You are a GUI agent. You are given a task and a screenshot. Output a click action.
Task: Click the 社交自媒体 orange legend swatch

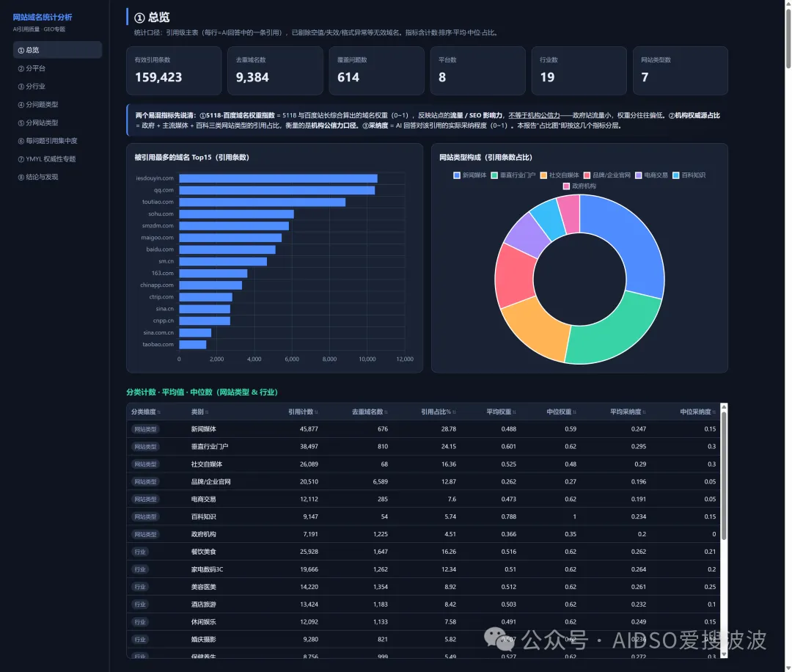pyautogui.click(x=543, y=175)
